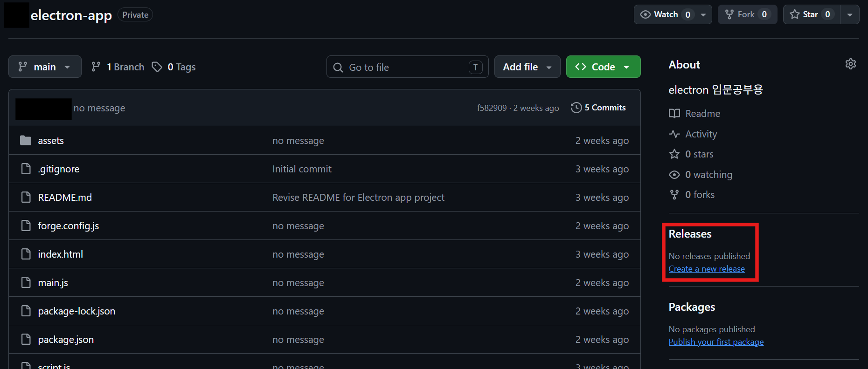Click the main.js file icon
868x369 pixels.
click(x=26, y=282)
